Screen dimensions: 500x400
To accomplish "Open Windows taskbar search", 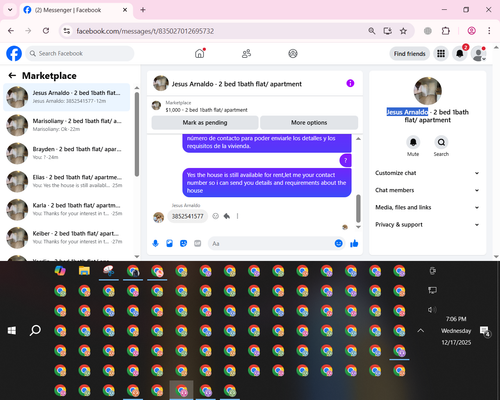I will [35, 331].
